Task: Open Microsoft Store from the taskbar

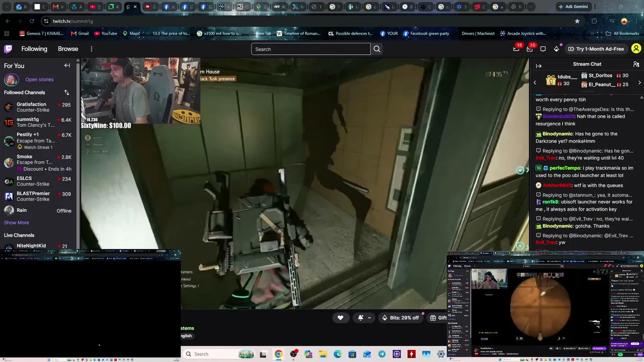Action: [352, 354]
